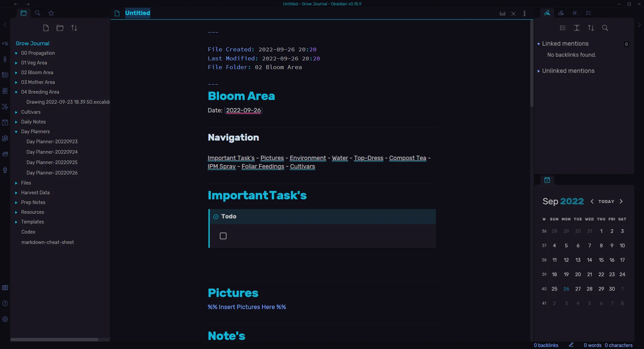Screen dimensions: 644x349
Task: Open the markdown-cheat-sheet note
Action: (48, 242)
